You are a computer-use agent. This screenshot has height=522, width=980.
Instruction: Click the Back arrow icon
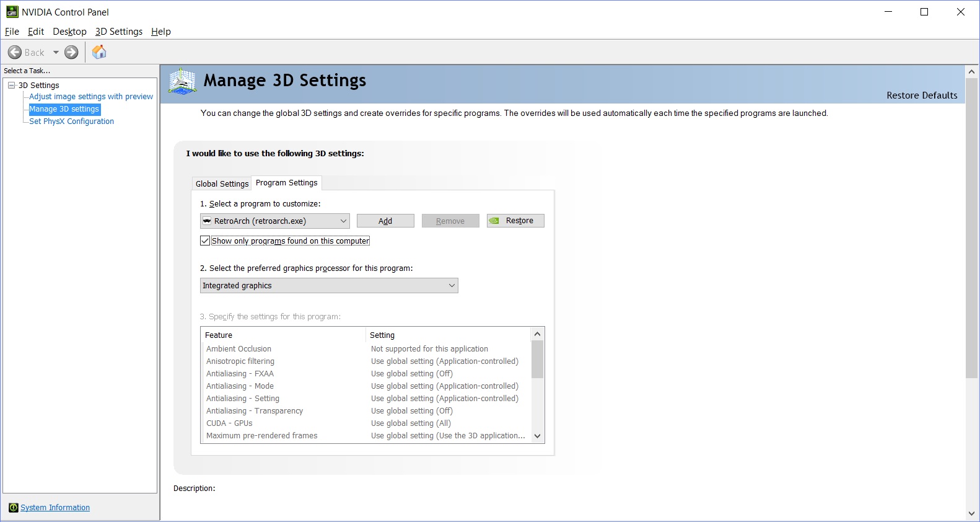(x=15, y=53)
